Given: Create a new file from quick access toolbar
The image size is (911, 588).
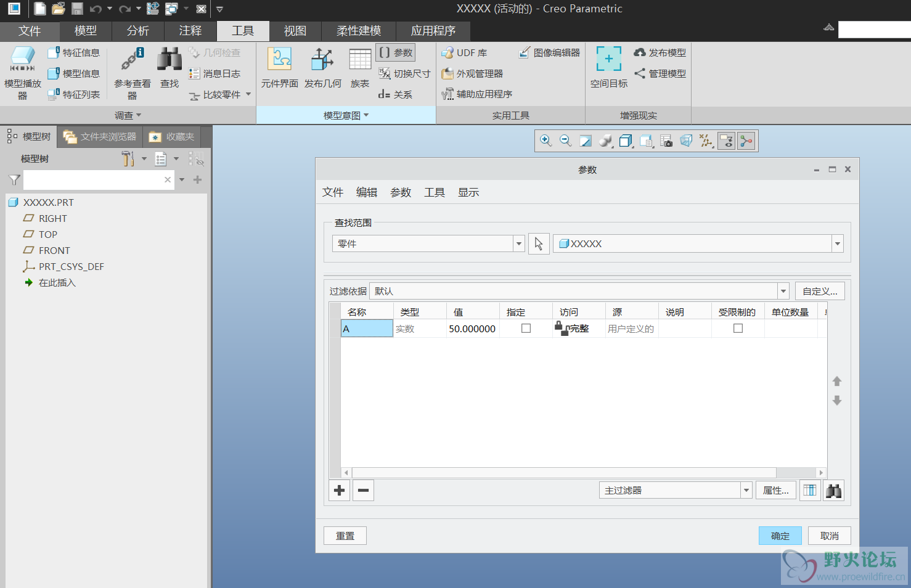Looking at the screenshot, I should click(x=40, y=9).
